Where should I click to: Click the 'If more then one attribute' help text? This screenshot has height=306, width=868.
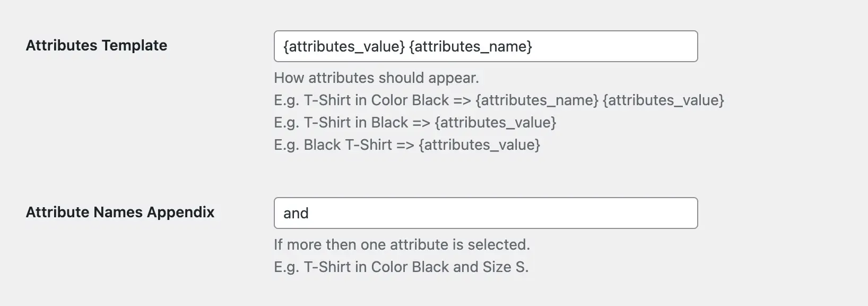[402, 244]
